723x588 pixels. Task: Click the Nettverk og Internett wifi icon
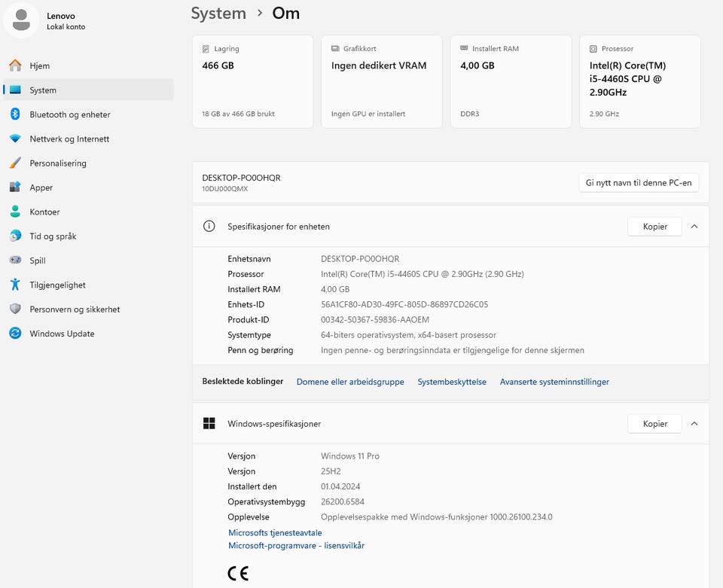15,139
